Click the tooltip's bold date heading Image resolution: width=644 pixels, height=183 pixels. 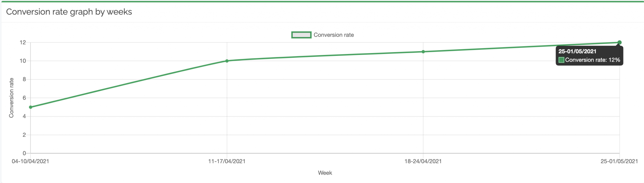pyautogui.click(x=577, y=51)
